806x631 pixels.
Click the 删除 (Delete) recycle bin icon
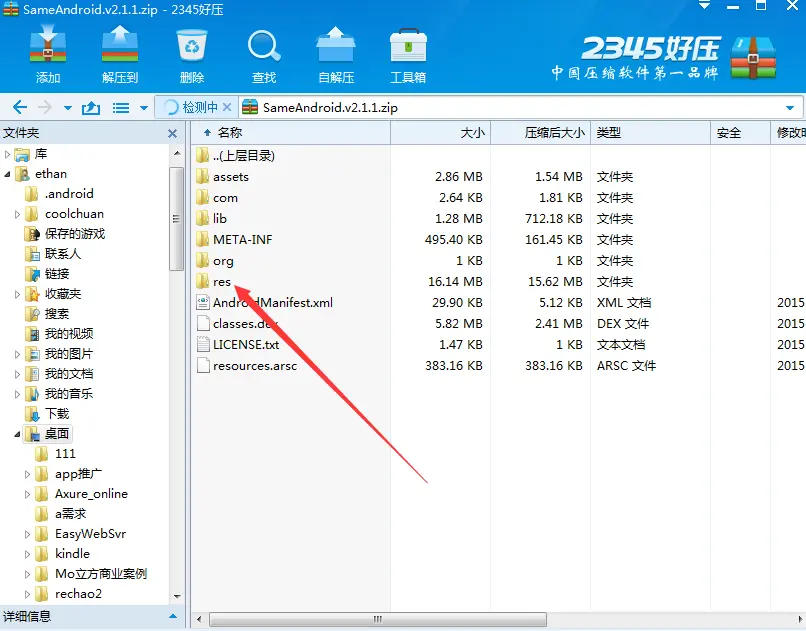[x=192, y=45]
